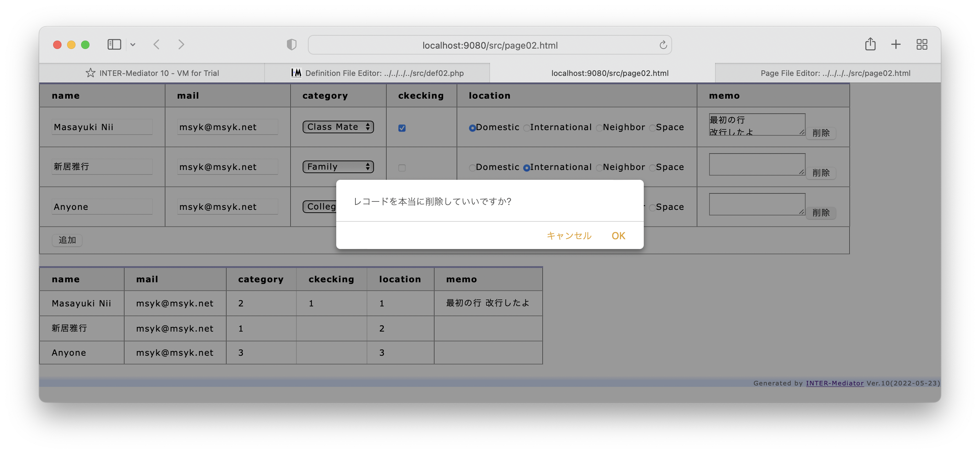Select Space radio in the Anyone row

[x=652, y=207]
